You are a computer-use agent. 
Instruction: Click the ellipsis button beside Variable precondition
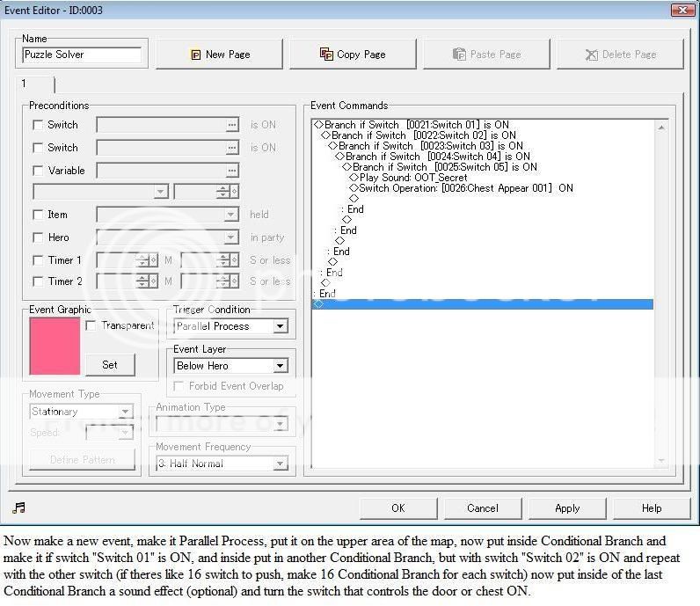231,171
